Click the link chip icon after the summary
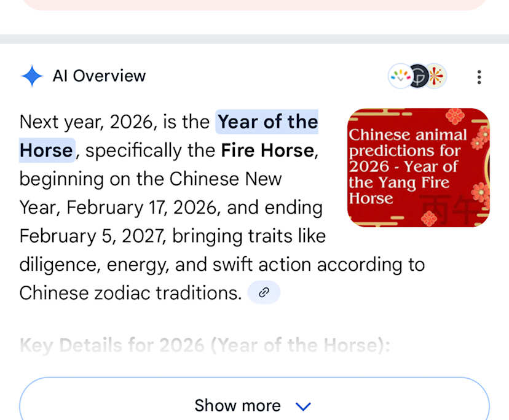Screen dimensions: 509x420 pos(264,293)
